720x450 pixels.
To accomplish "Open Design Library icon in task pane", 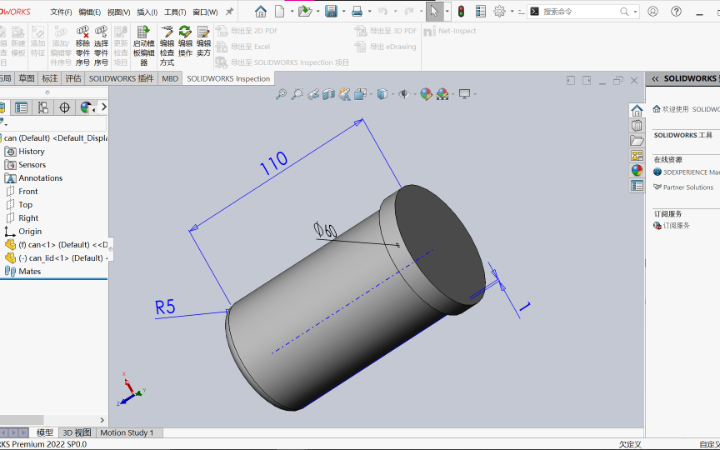I will pos(637,125).
